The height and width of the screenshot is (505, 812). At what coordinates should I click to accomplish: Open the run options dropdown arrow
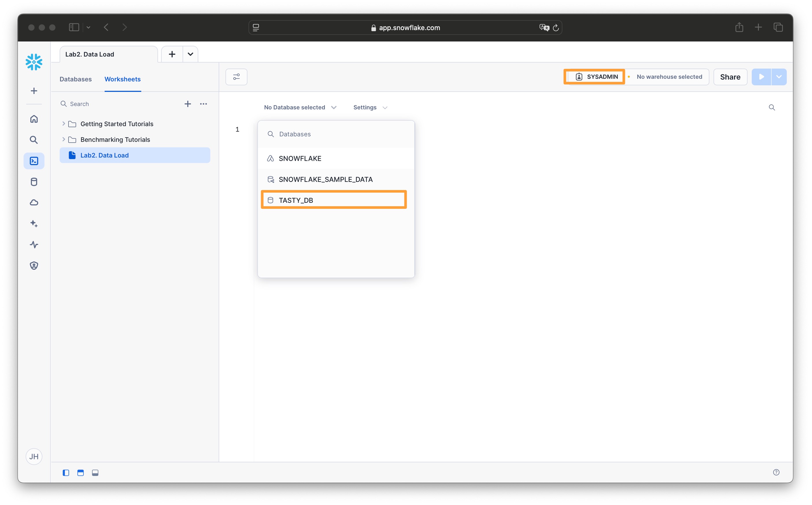pyautogui.click(x=779, y=77)
